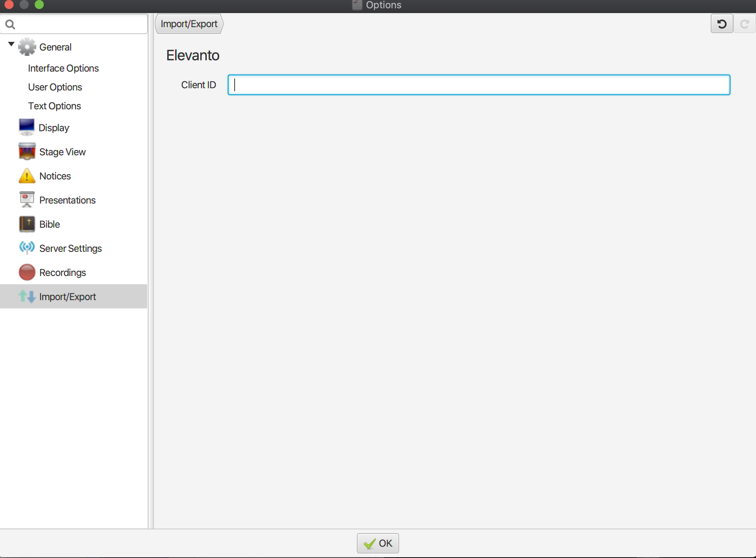Click the reset changes icon top right
Viewport: 756px width, 558px height.
(721, 24)
